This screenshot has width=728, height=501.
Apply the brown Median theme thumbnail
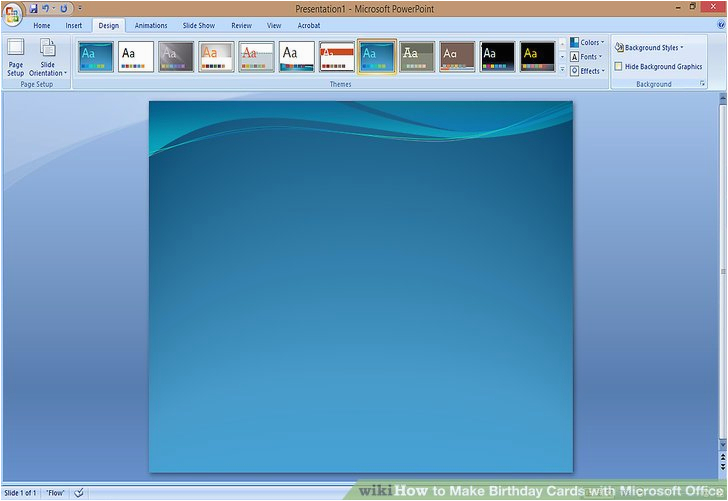point(457,57)
